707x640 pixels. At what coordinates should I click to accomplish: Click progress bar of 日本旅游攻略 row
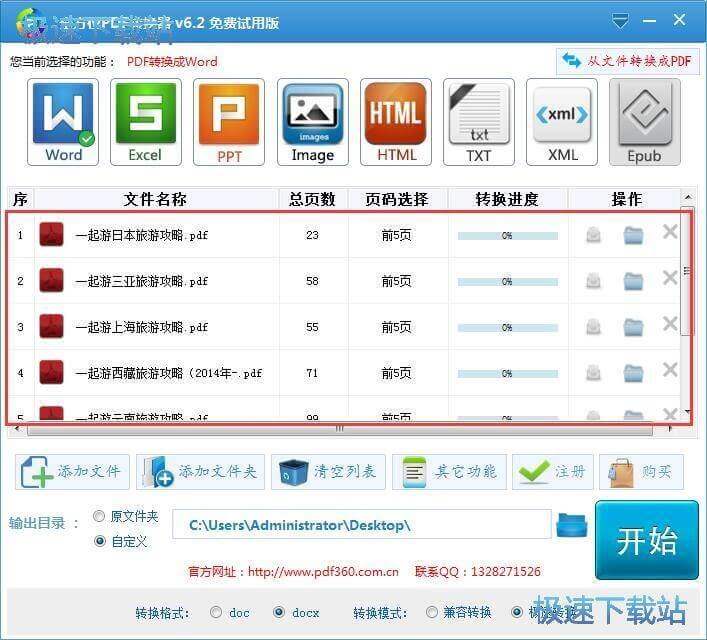point(508,236)
